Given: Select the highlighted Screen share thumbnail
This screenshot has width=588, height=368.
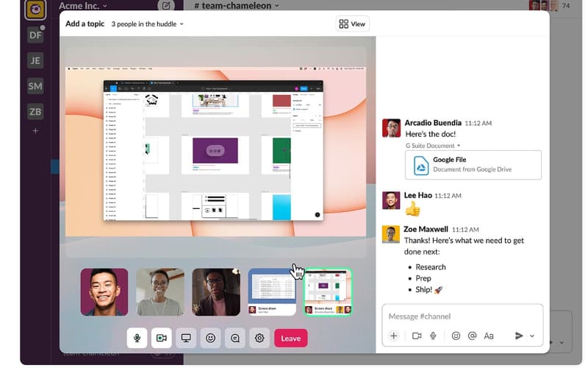Looking at the screenshot, I should click(x=328, y=292).
